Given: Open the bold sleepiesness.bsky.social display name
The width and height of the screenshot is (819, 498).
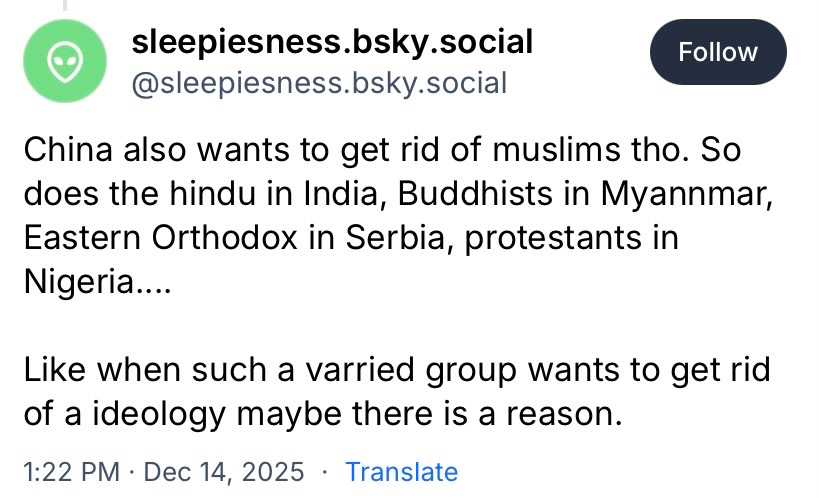Looking at the screenshot, I should pos(332,42).
